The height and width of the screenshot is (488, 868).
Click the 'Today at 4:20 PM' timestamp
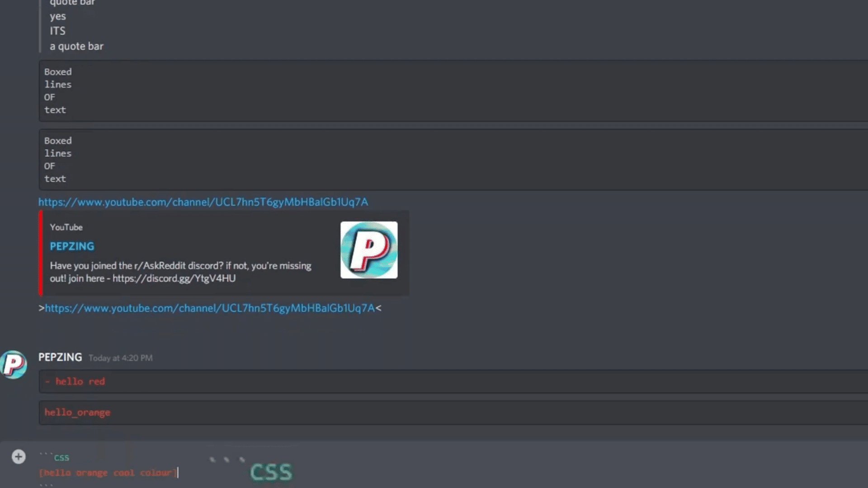[x=120, y=358]
